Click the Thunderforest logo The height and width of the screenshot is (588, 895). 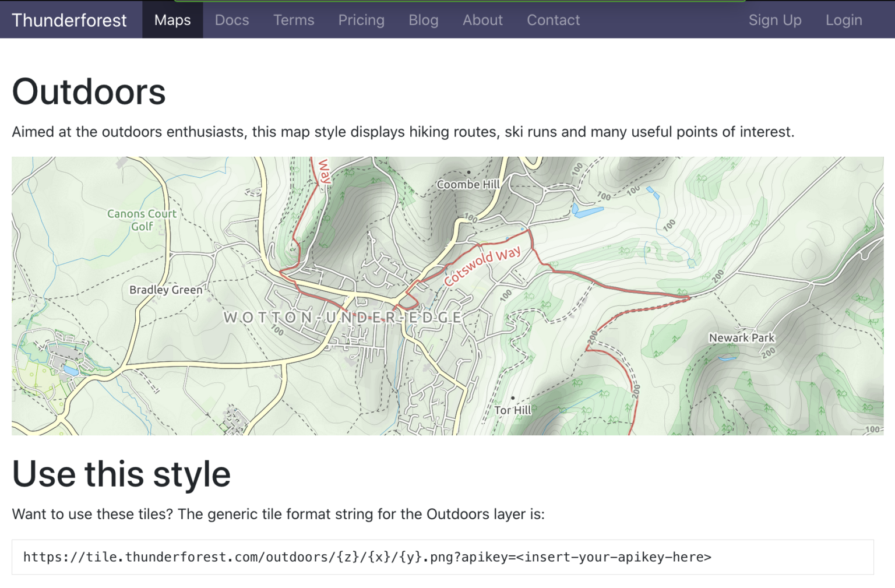pyautogui.click(x=69, y=20)
